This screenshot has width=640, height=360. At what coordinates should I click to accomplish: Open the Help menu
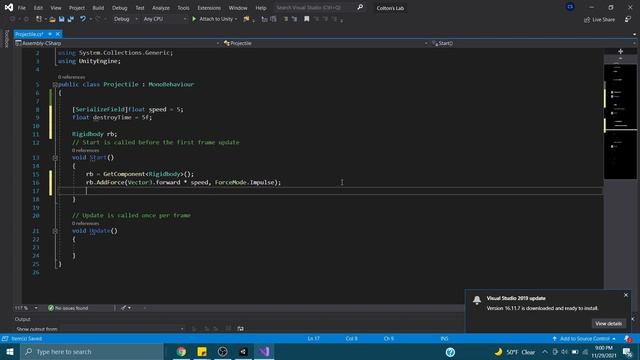[x=261, y=8]
